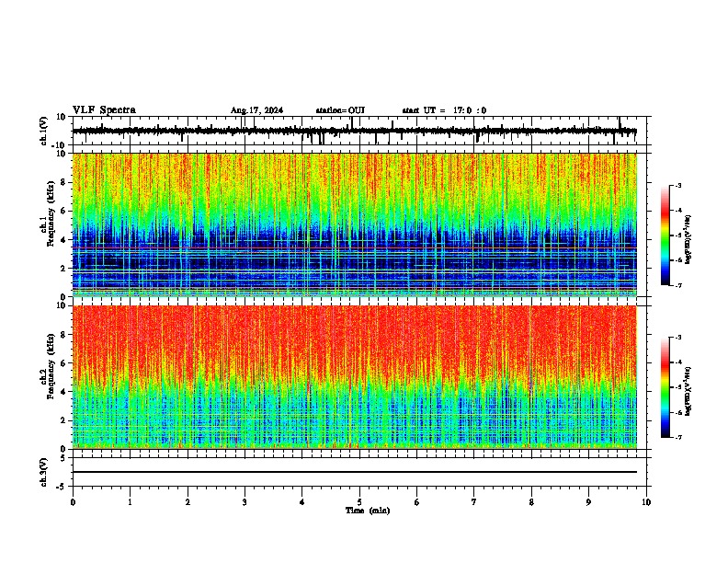Click the log(PSD) label beside ch.1 colorbar
This screenshot has height=563, width=728.
688,239
